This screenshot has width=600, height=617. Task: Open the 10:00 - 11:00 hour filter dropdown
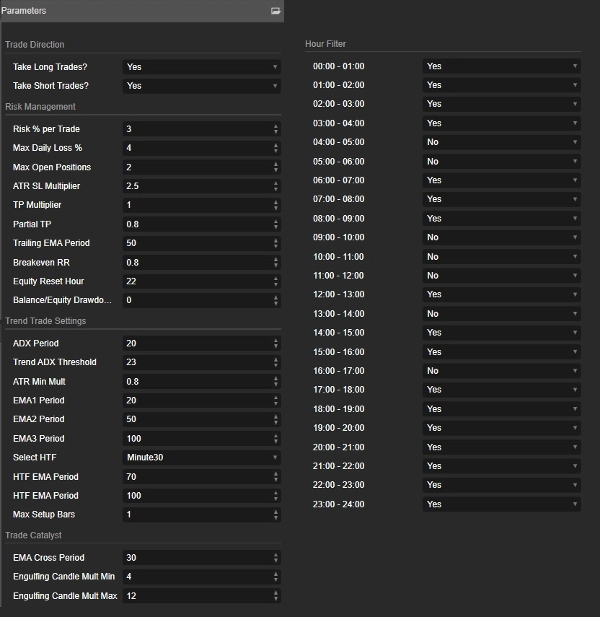502,257
